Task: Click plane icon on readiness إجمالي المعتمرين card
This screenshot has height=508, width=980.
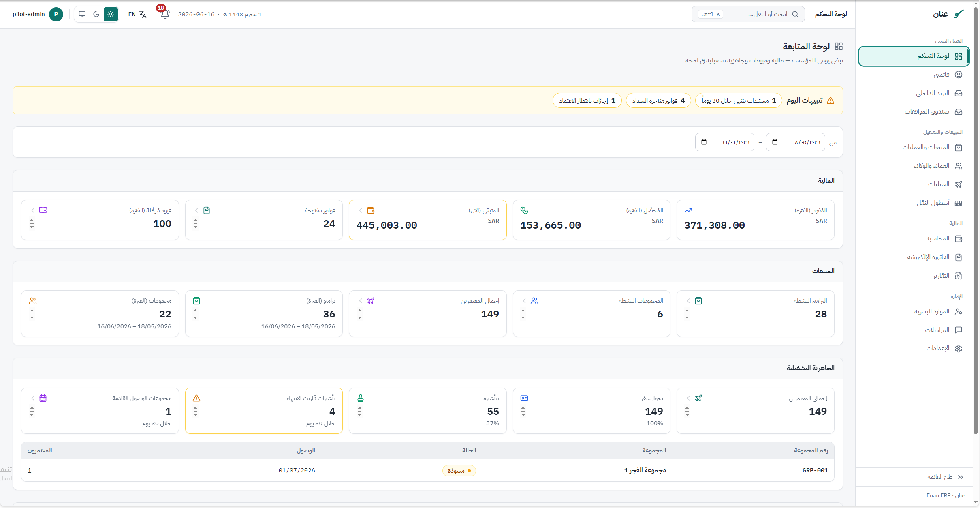Action: click(x=698, y=398)
